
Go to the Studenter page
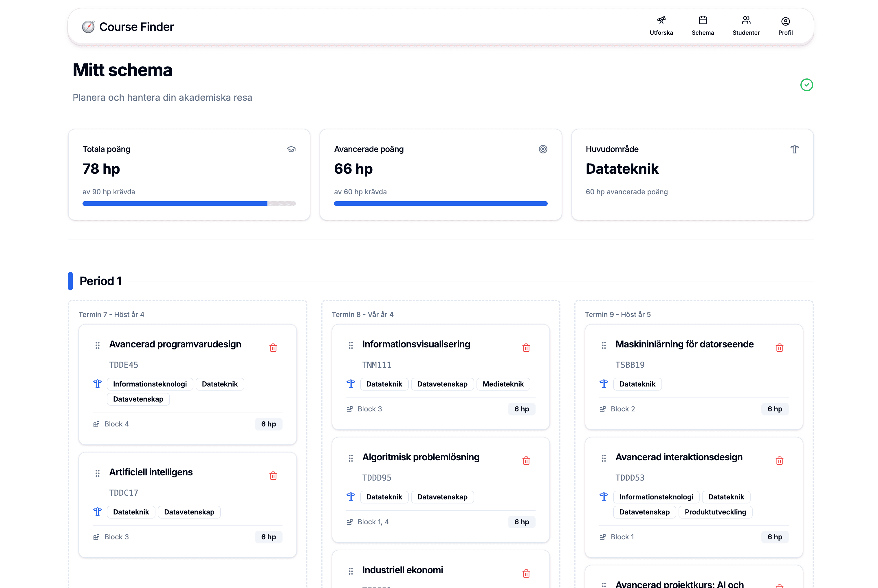click(x=746, y=26)
